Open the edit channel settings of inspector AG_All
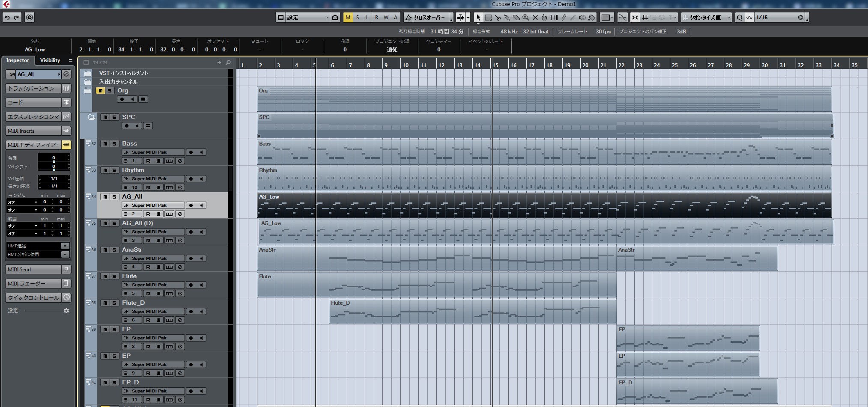 click(x=66, y=74)
